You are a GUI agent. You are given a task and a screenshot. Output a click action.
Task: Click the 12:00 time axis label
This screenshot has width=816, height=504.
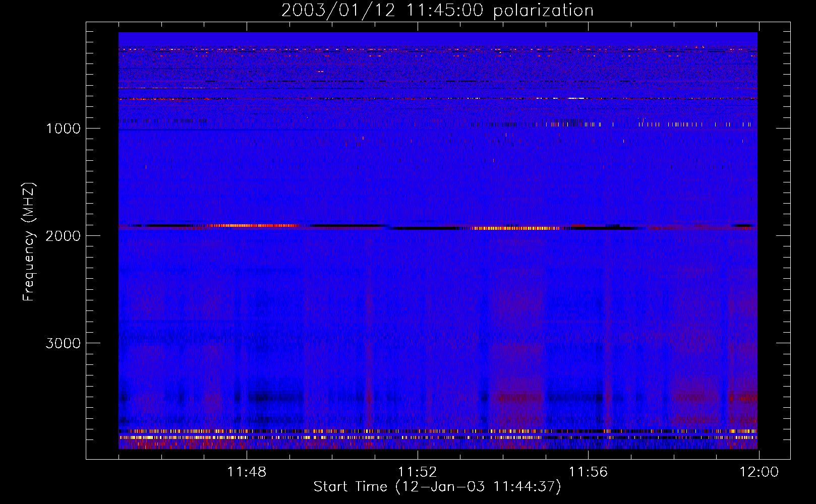pos(759,472)
